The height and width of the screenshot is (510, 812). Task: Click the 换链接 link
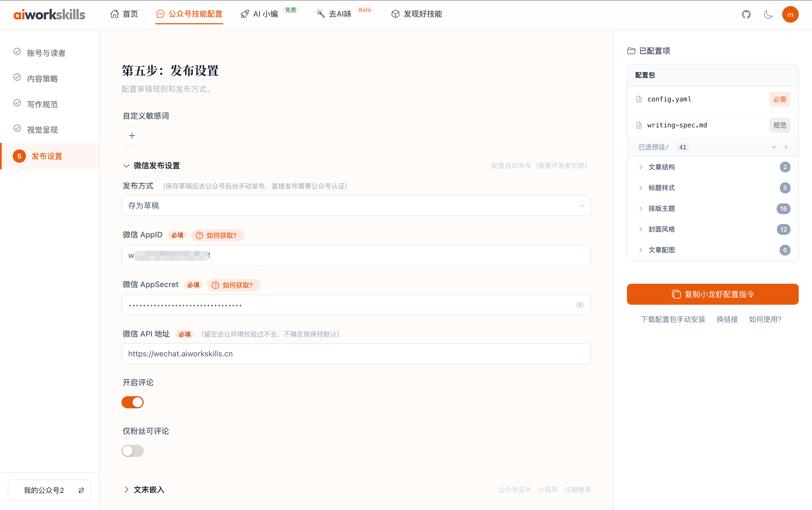[727, 319]
